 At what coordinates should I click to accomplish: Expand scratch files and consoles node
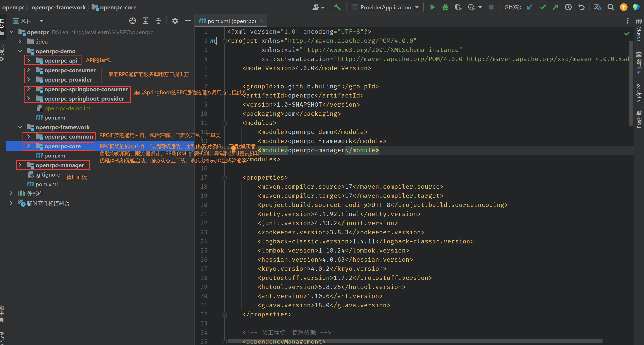11,203
